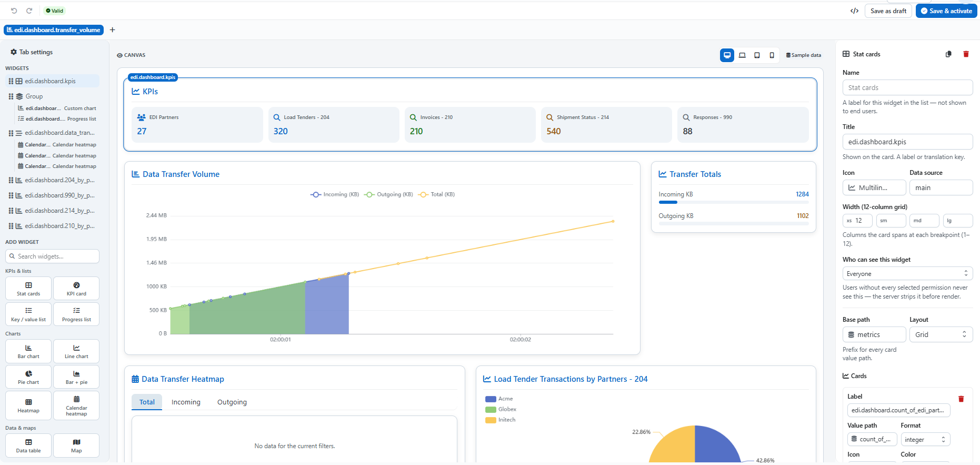Open the Format integer dropdown
980x465 pixels.
925,439
